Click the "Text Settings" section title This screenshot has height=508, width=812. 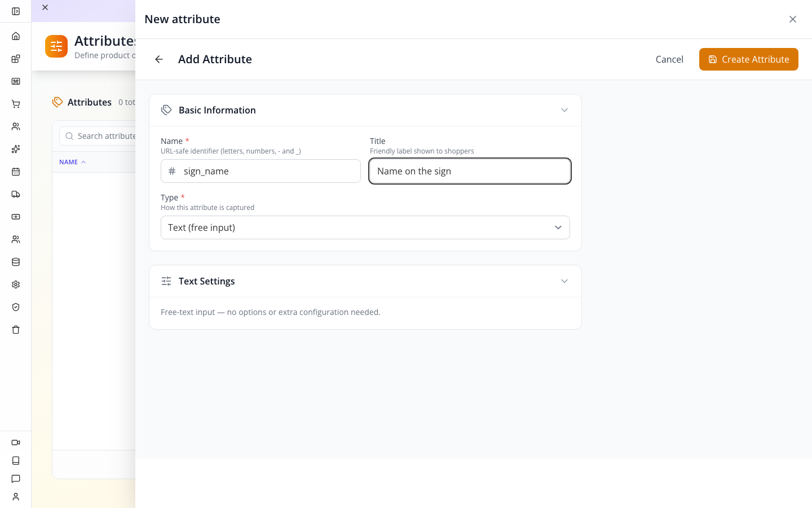pos(207,281)
